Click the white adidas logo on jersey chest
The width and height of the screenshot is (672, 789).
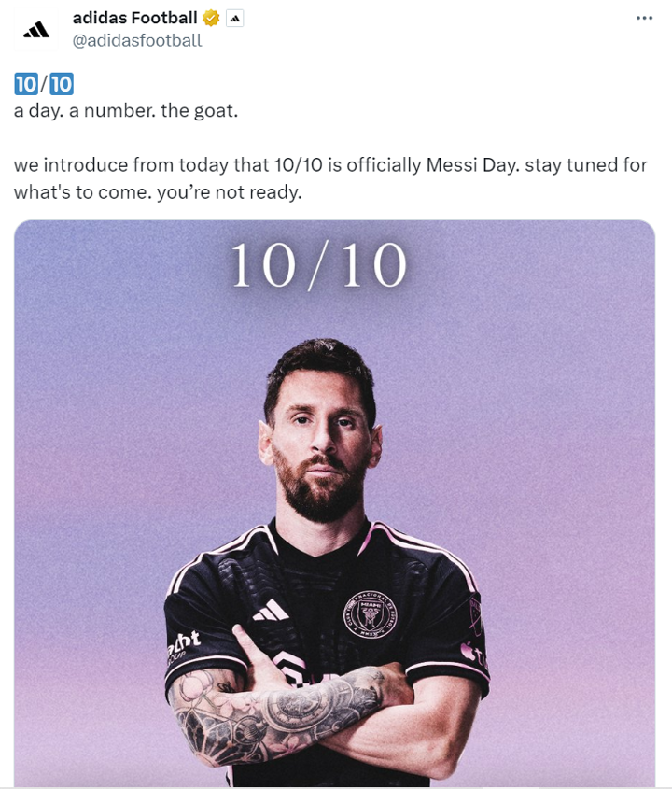(x=271, y=611)
